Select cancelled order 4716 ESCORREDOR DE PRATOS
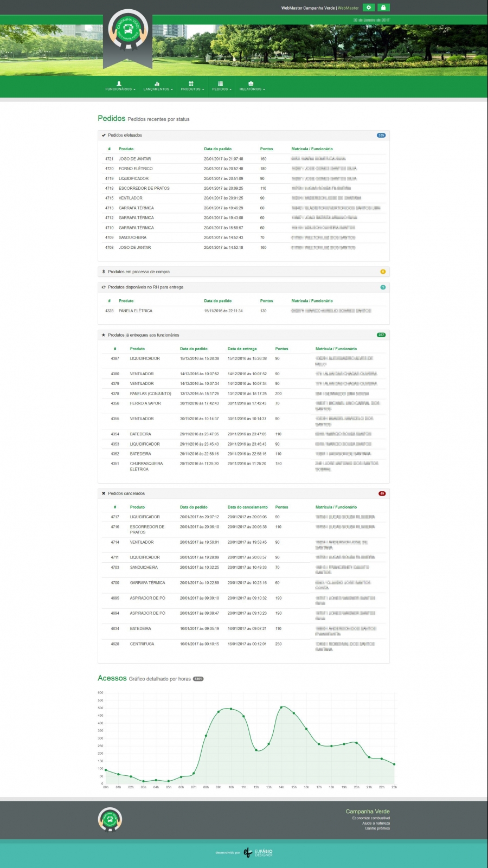 243,530
